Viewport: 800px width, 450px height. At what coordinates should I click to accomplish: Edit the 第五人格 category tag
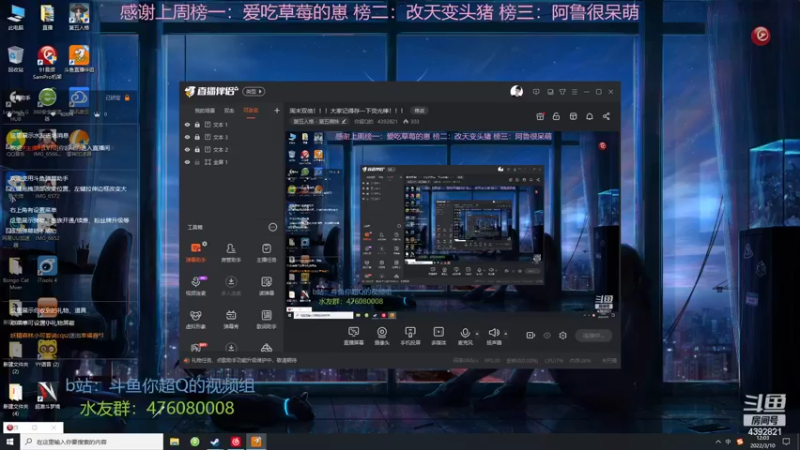tap(319, 121)
